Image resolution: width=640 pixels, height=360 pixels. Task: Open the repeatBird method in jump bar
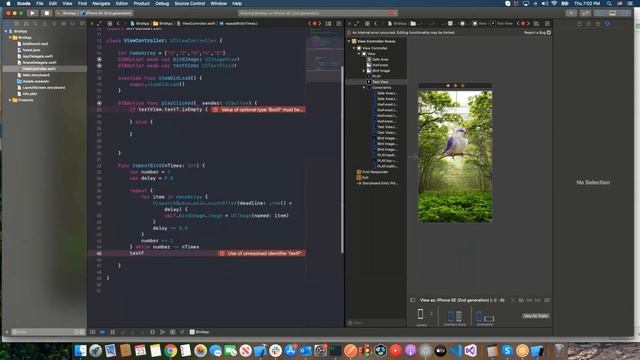tap(239, 24)
